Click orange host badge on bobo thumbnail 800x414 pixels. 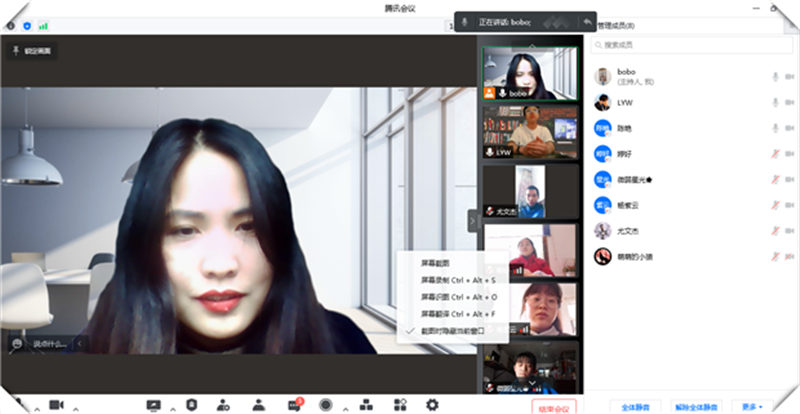pyautogui.click(x=489, y=93)
